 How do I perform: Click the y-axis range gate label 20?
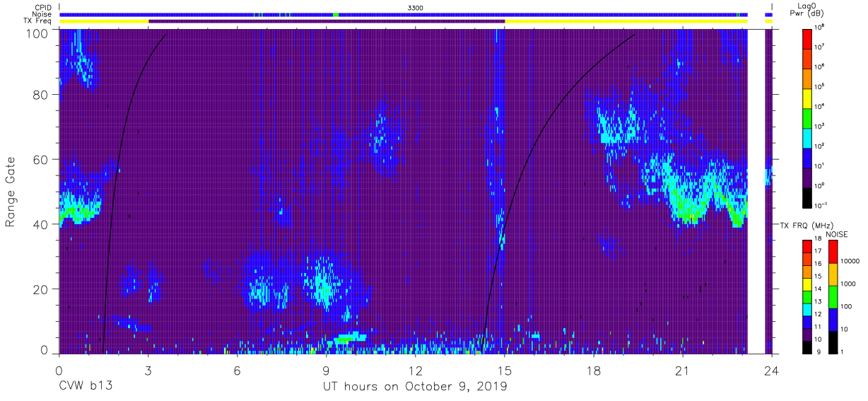[41, 289]
